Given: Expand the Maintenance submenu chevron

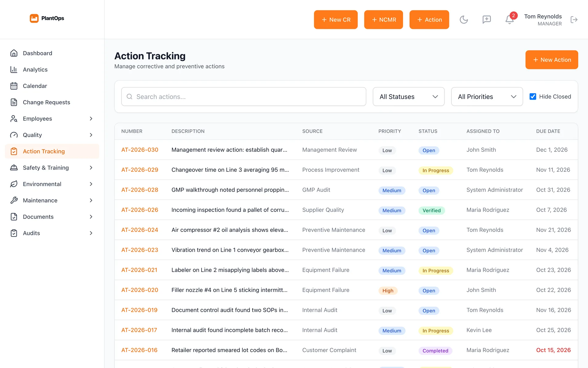Looking at the screenshot, I should tap(91, 200).
